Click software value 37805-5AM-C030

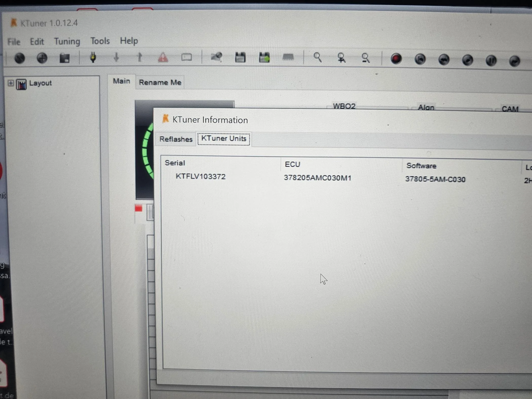[x=435, y=179]
